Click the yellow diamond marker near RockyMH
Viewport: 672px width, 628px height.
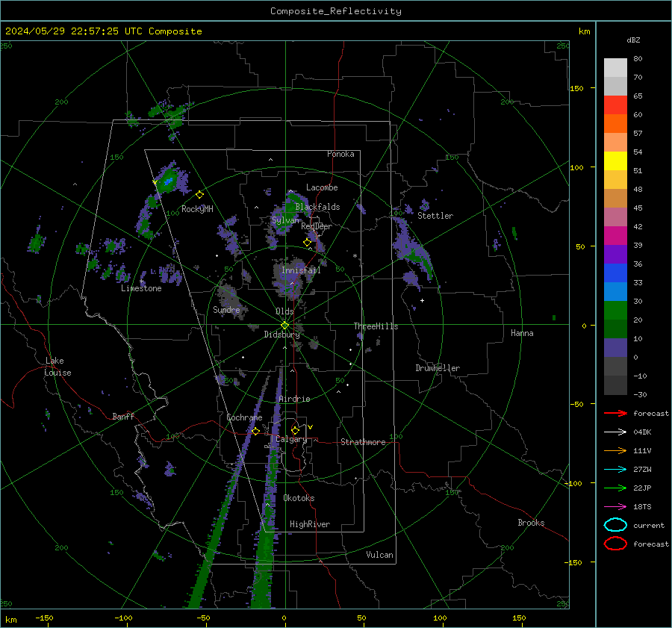click(199, 195)
